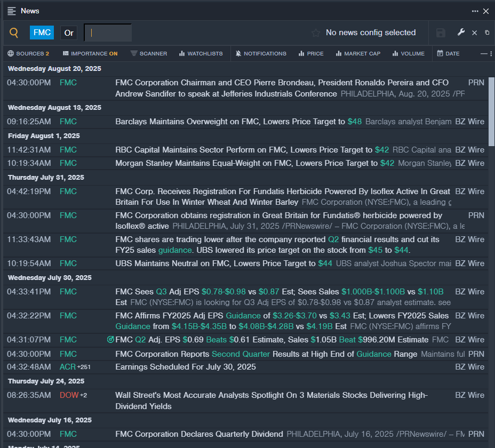Viewport: 495px width, 448px height.
Task: Clear search with the X beside the wrench
Action: [x=475, y=33]
